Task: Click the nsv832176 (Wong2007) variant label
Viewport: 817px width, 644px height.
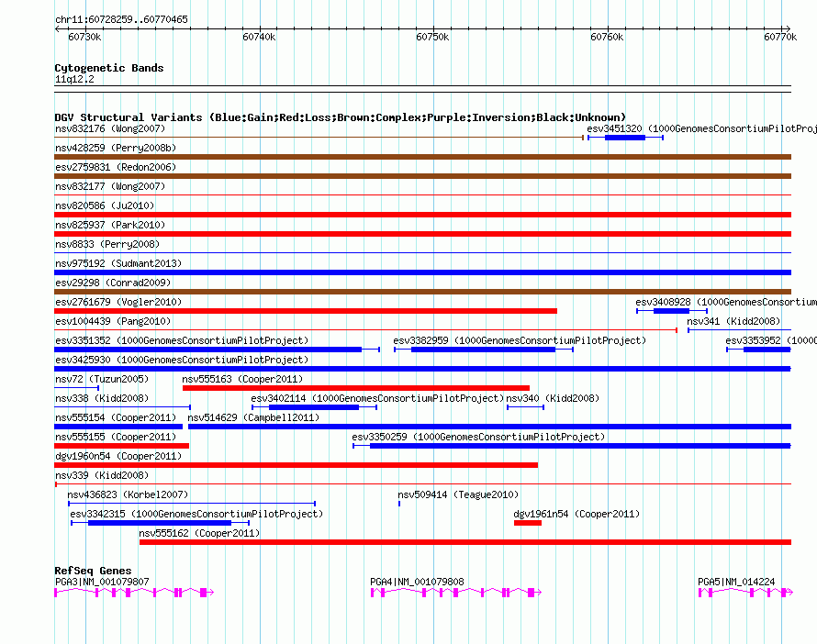Action: pos(110,128)
